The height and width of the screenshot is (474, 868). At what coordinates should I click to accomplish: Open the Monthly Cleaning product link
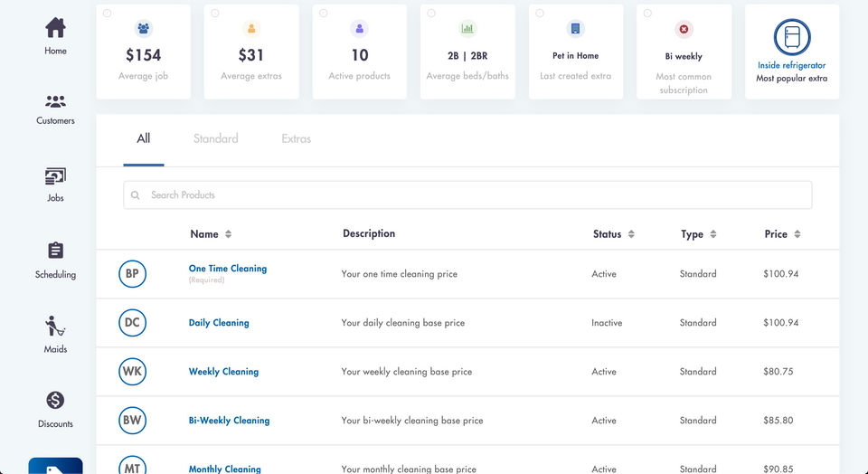225,469
